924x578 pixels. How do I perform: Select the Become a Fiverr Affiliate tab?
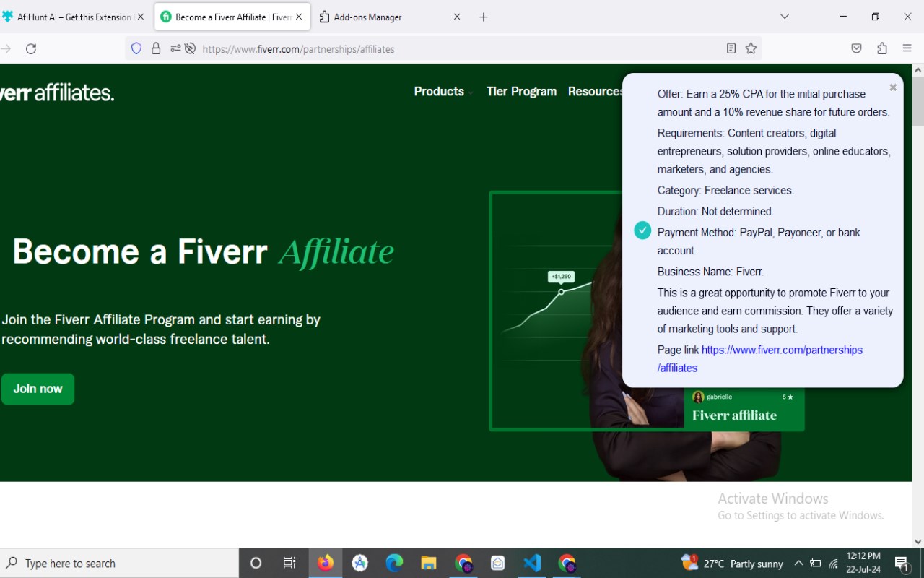click(x=232, y=17)
